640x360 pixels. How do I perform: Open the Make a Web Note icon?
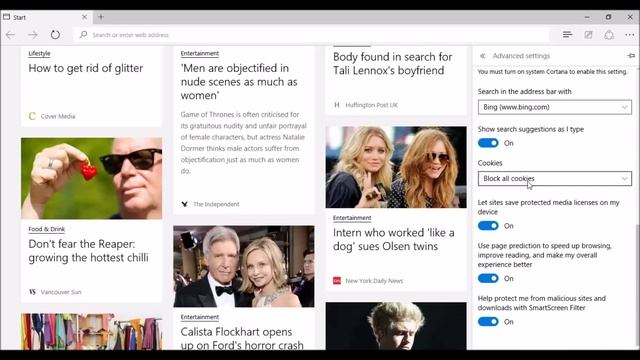click(x=588, y=35)
